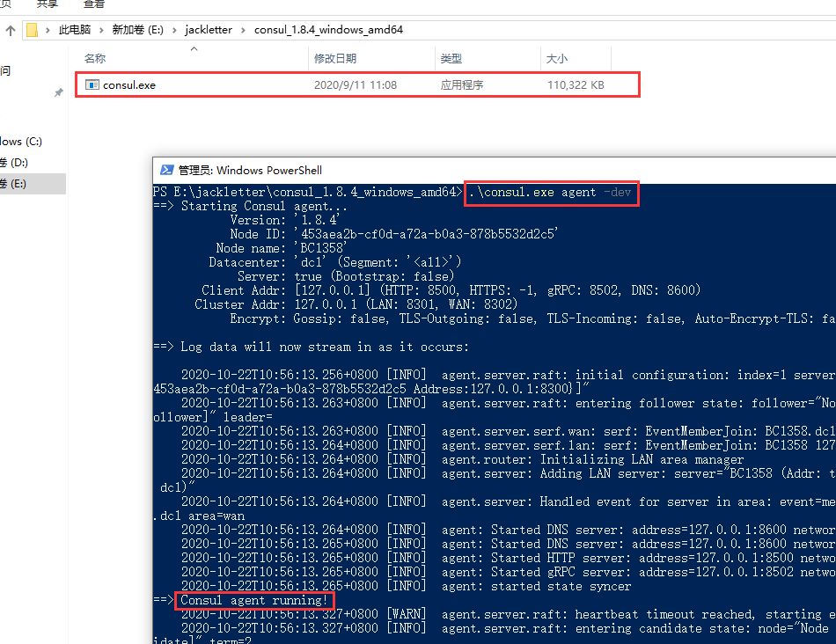Screen dimensions: 836x644
Task: Toggle the sort arrow above the 名称 column
Action: (194, 49)
